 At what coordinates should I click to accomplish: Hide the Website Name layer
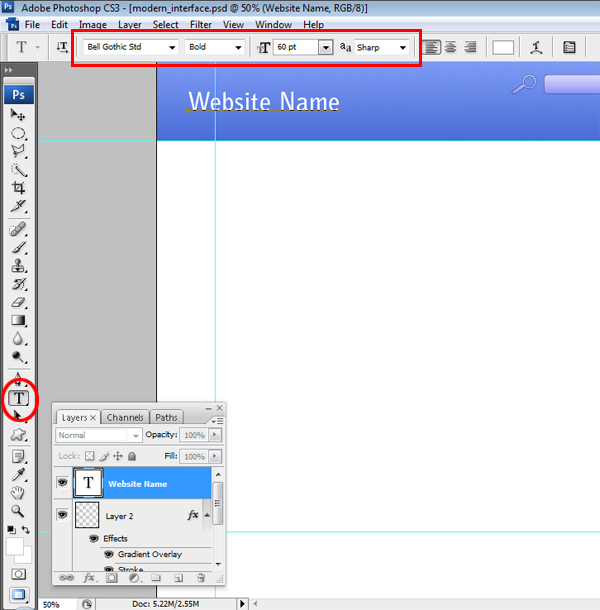pos(62,483)
